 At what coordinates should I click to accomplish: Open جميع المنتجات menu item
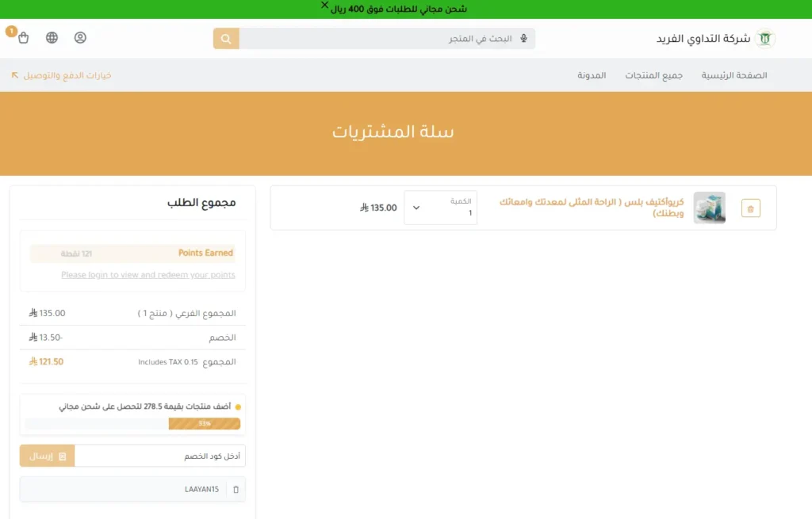[x=653, y=75]
